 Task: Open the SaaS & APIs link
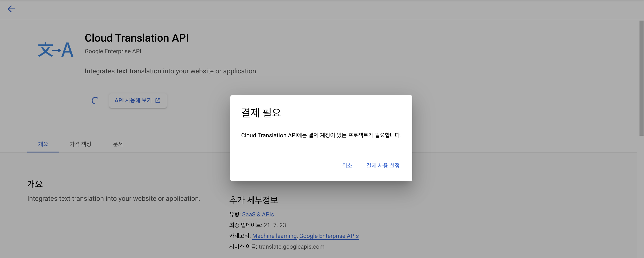pyautogui.click(x=258, y=214)
